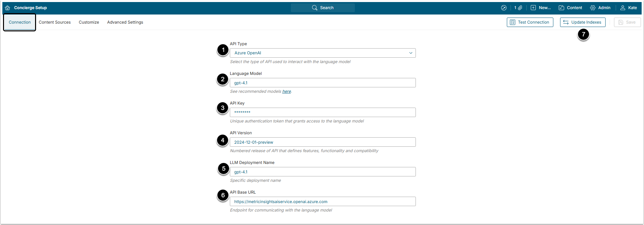Open the Content folder icon

tap(561, 8)
